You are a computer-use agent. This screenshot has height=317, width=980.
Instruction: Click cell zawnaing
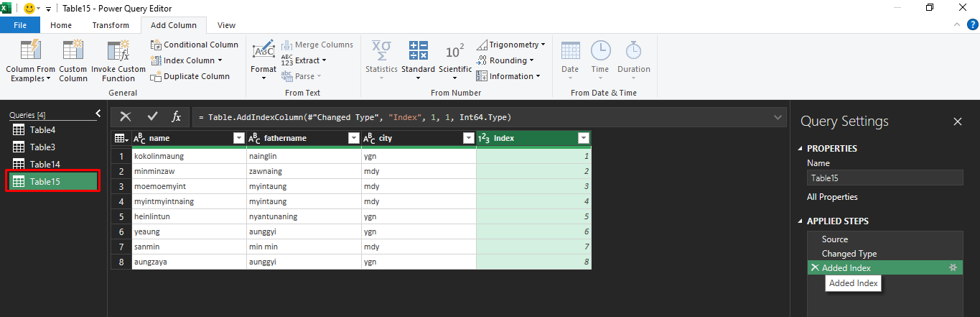coord(304,171)
